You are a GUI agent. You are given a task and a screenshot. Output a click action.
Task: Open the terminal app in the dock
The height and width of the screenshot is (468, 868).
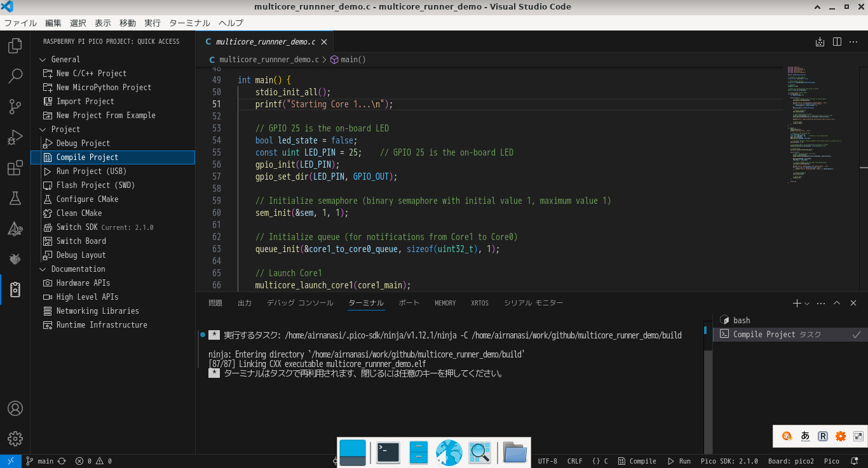point(388,452)
